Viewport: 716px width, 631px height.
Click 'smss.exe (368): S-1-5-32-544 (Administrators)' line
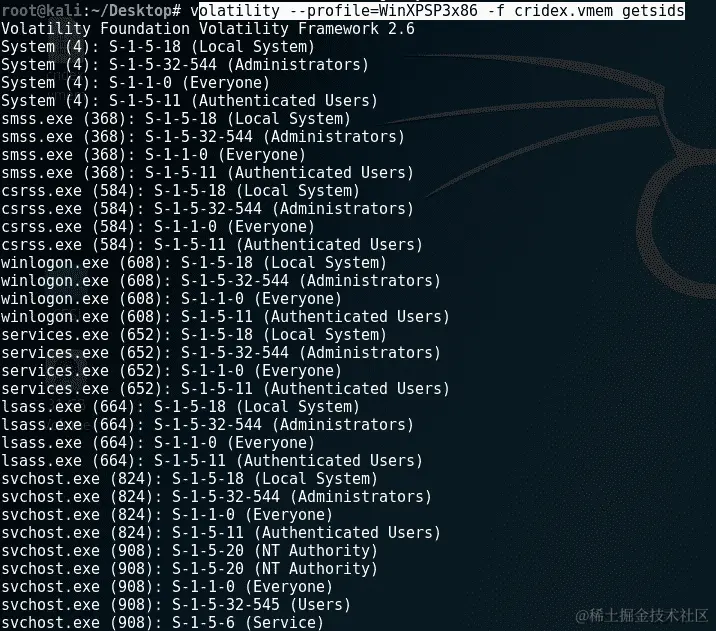[x=203, y=137]
